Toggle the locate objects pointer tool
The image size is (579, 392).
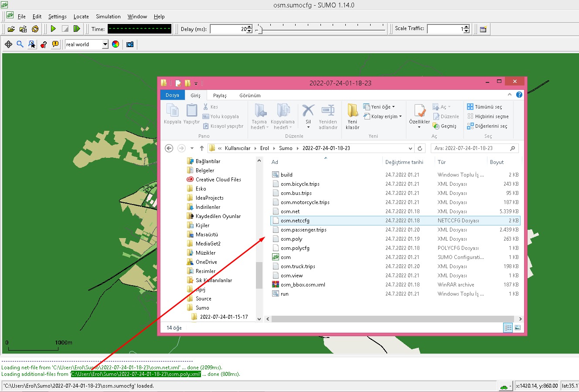31,44
